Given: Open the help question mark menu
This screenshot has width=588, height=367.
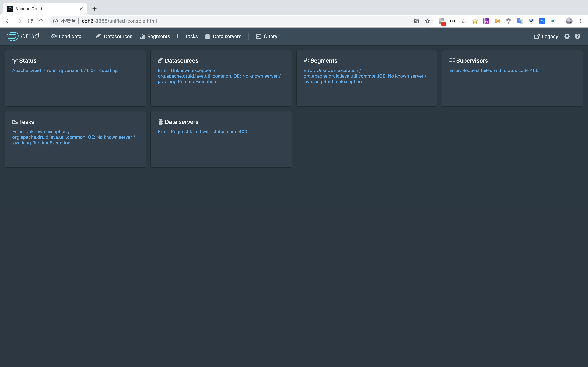Looking at the screenshot, I should click(x=577, y=36).
